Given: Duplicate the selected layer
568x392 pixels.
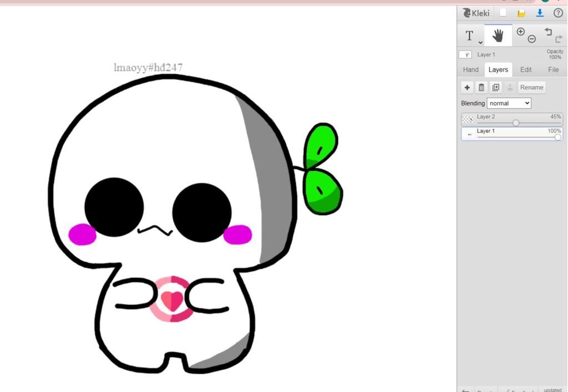Looking at the screenshot, I should (x=496, y=87).
